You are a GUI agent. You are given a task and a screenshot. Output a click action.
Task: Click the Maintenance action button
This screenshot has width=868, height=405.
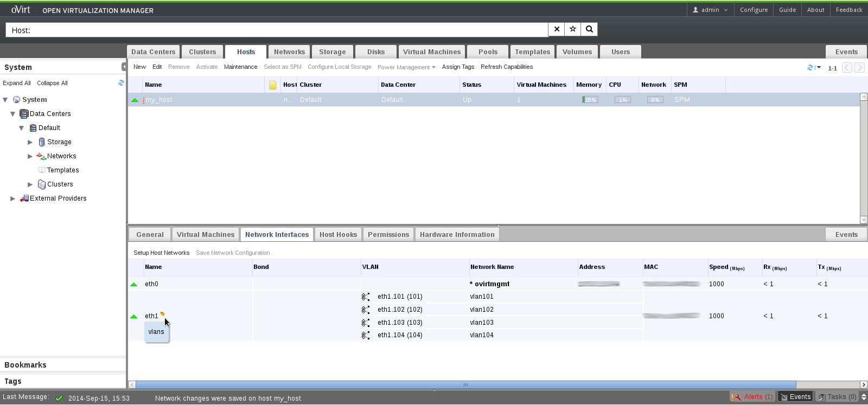pos(240,67)
